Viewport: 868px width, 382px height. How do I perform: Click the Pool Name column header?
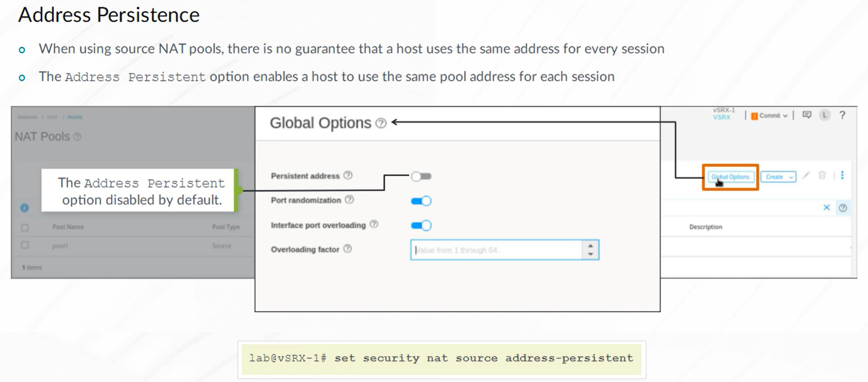[x=68, y=227]
